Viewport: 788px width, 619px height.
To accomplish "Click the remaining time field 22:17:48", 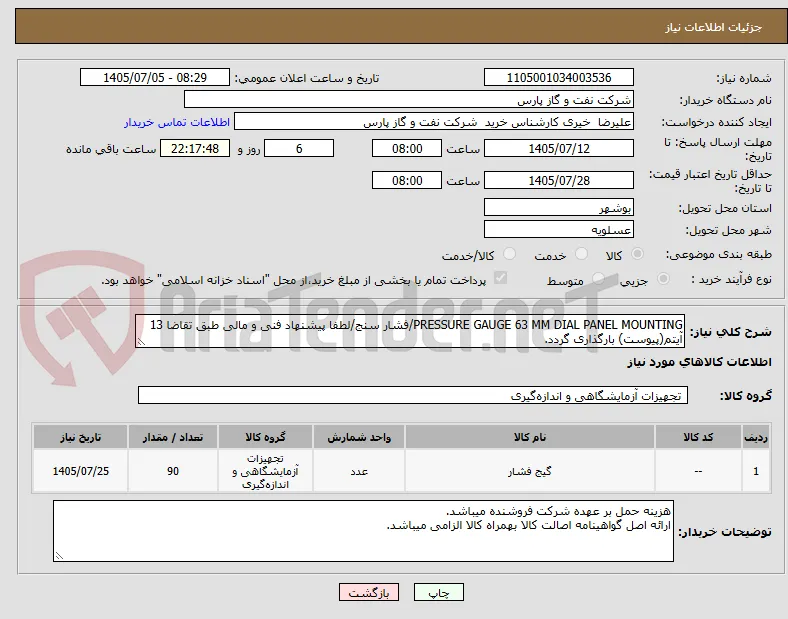I will pos(195,149).
